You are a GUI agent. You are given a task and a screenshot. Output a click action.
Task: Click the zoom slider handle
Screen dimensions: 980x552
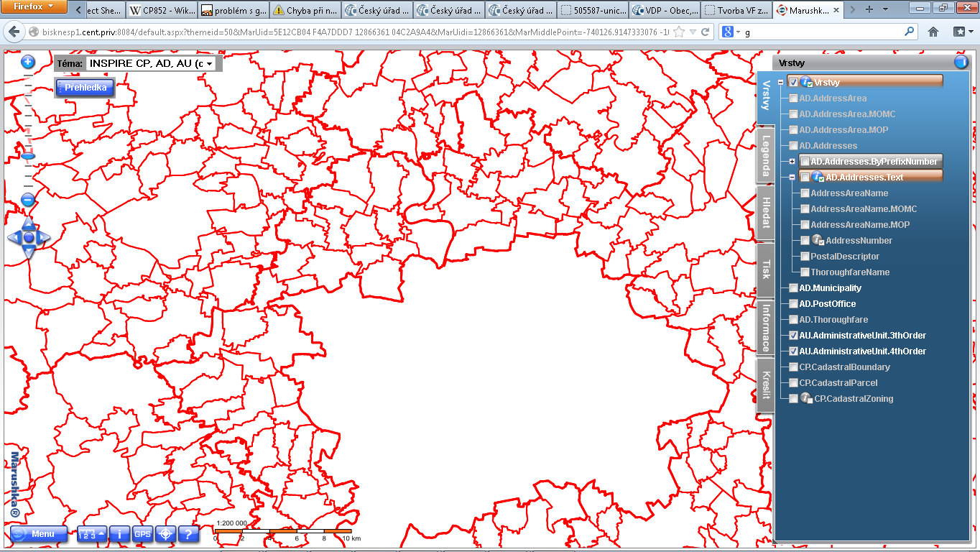tap(28, 155)
